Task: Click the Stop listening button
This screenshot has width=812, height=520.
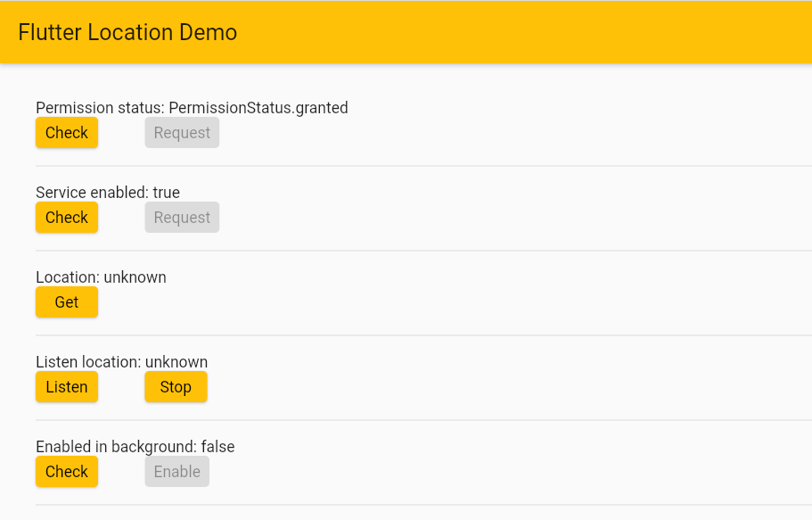Action: pos(176,387)
